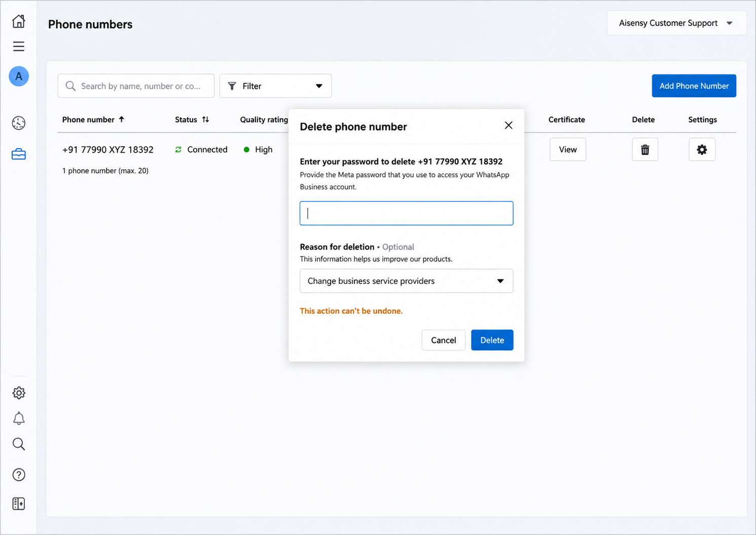The image size is (756, 535).
Task: Open the Aisensy Customer Support dropdown
Action: click(x=676, y=23)
